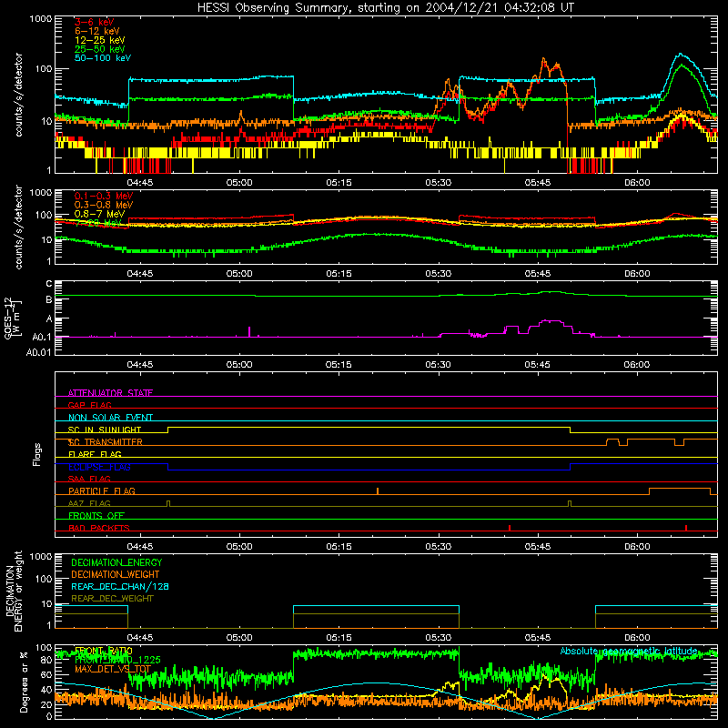Click the GAP_FLAG label
728x728 pixels.
pyautogui.click(x=89, y=405)
